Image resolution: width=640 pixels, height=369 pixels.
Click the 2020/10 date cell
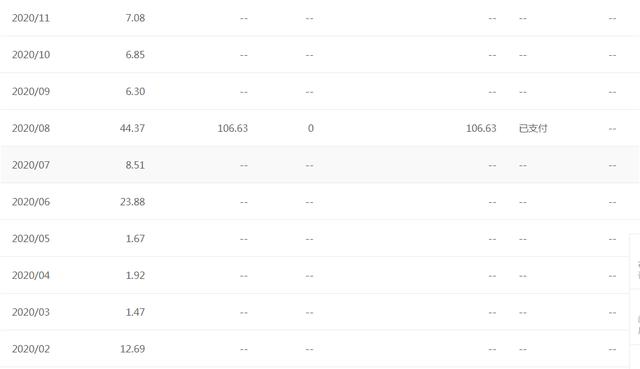(x=31, y=55)
